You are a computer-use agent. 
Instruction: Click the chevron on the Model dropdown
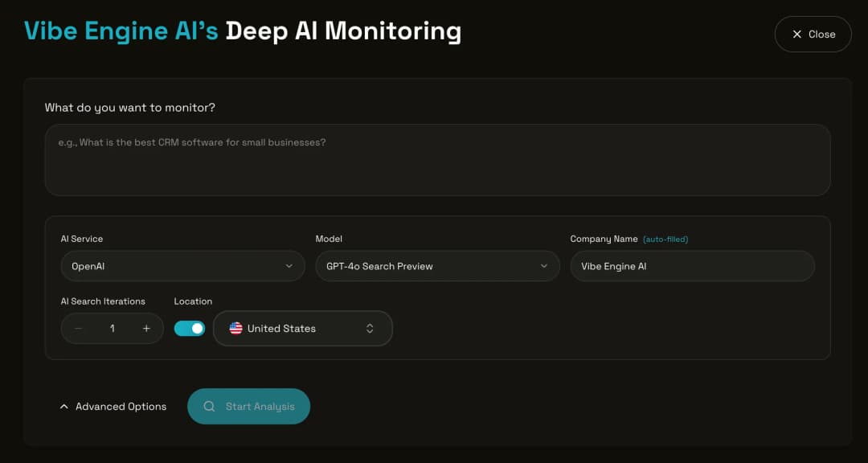coord(545,265)
